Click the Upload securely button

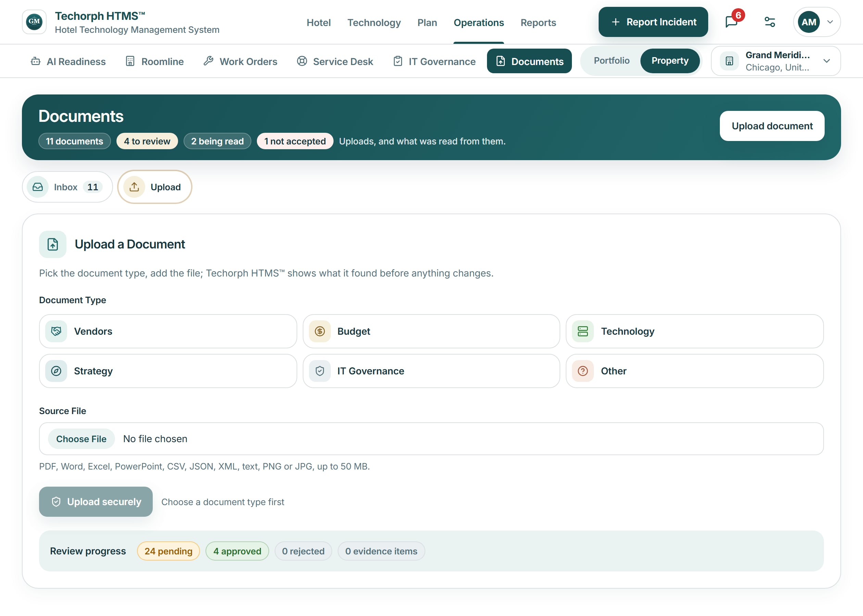click(x=96, y=501)
